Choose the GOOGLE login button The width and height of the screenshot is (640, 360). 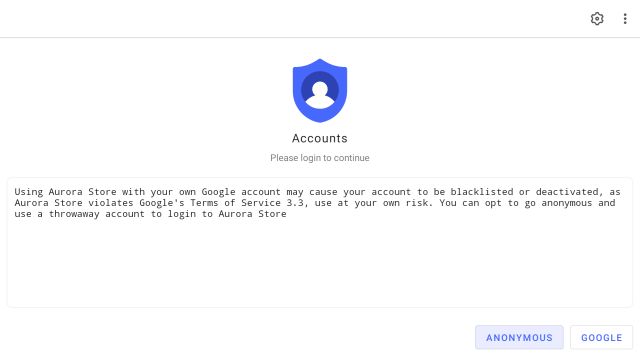pos(601,338)
